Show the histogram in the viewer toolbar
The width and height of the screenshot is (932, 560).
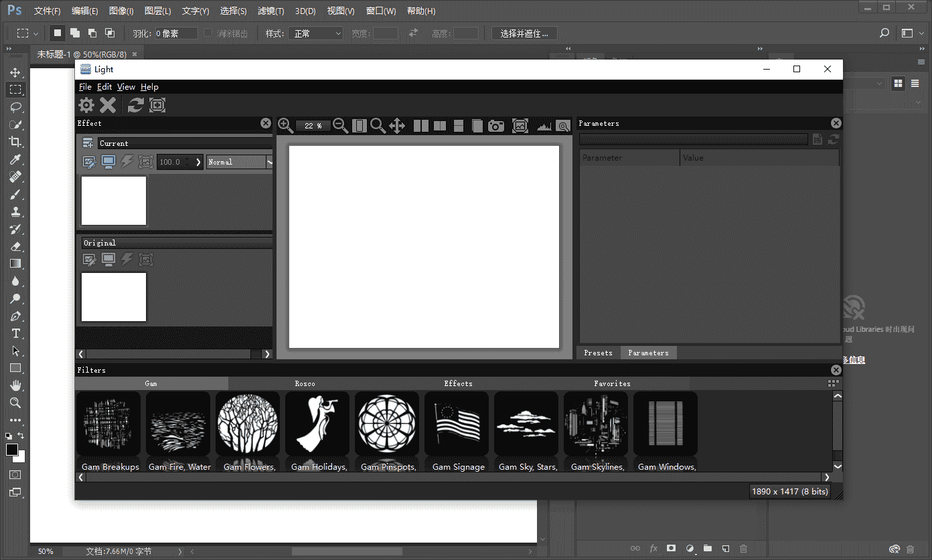coord(544,125)
